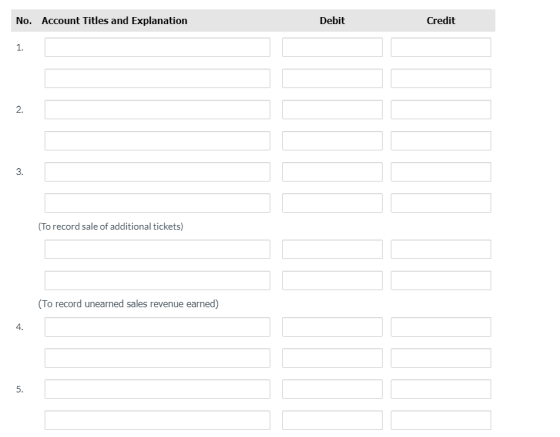The height and width of the screenshot is (437, 560).
Task: Click the credit field on entry 1's second line
Action: point(441,78)
